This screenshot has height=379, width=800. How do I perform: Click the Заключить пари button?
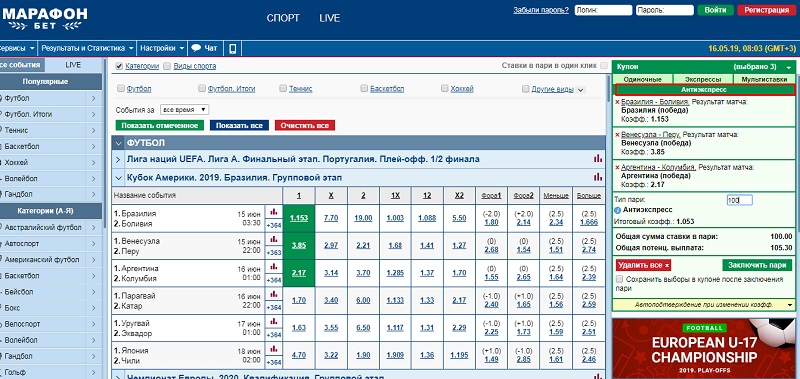click(757, 265)
